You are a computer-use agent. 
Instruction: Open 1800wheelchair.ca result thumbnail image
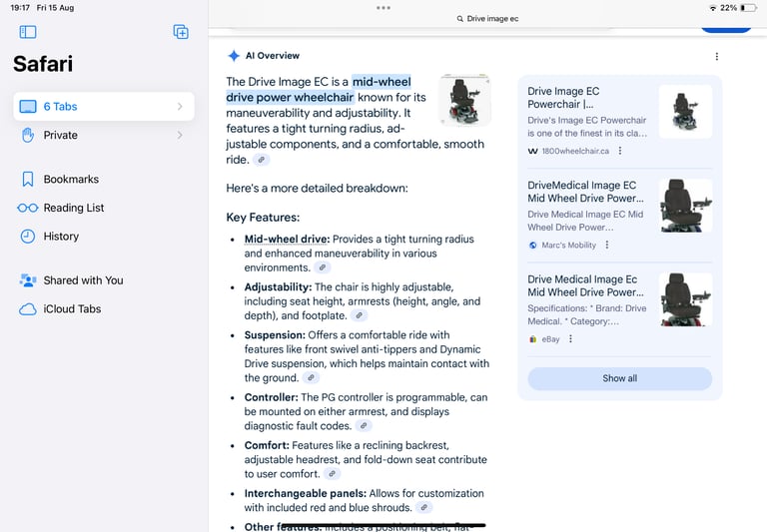click(685, 112)
